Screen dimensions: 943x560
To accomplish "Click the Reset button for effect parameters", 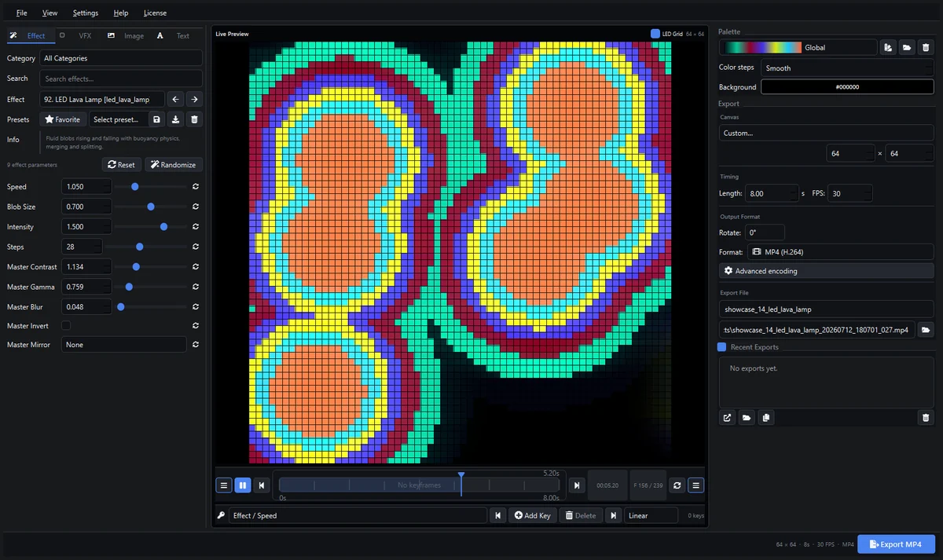I will tap(122, 165).
